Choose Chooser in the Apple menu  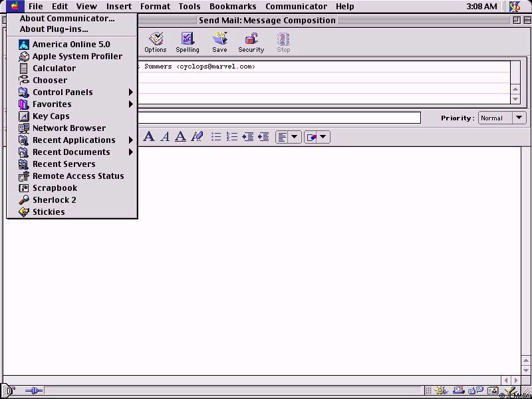point(72,80)
